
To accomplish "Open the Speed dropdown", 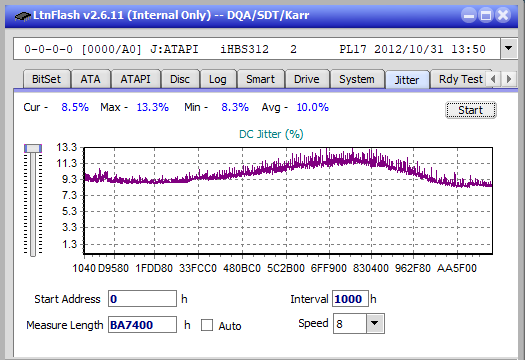I will point(375,323).
